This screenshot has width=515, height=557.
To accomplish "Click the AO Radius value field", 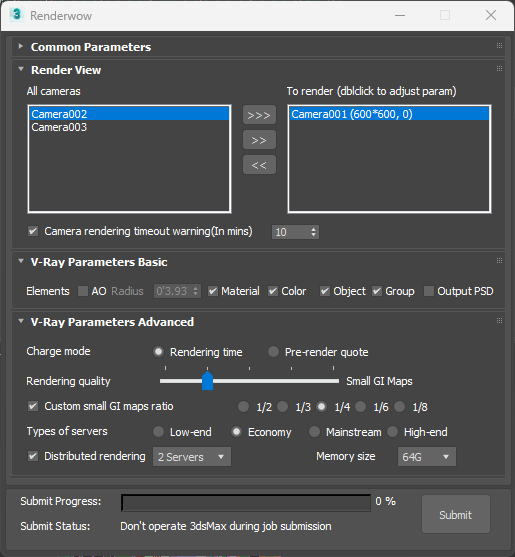I will pos(173,291).
